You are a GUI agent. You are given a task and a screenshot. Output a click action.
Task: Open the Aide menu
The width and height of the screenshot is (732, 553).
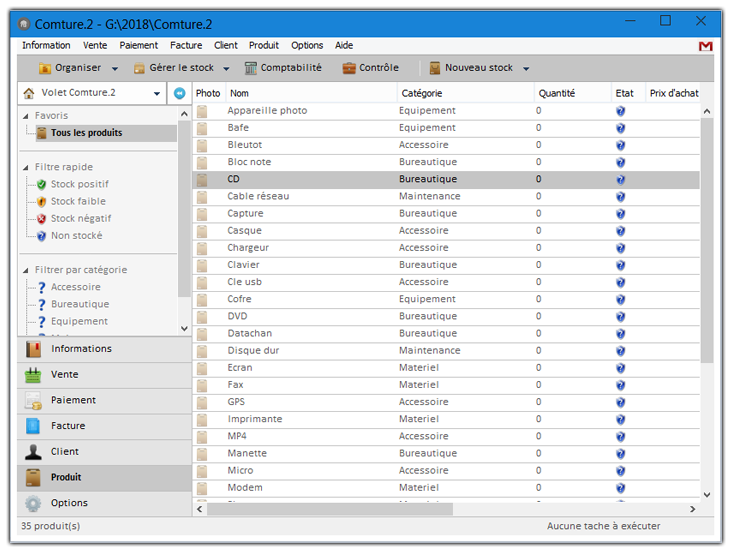coord(343,45)
